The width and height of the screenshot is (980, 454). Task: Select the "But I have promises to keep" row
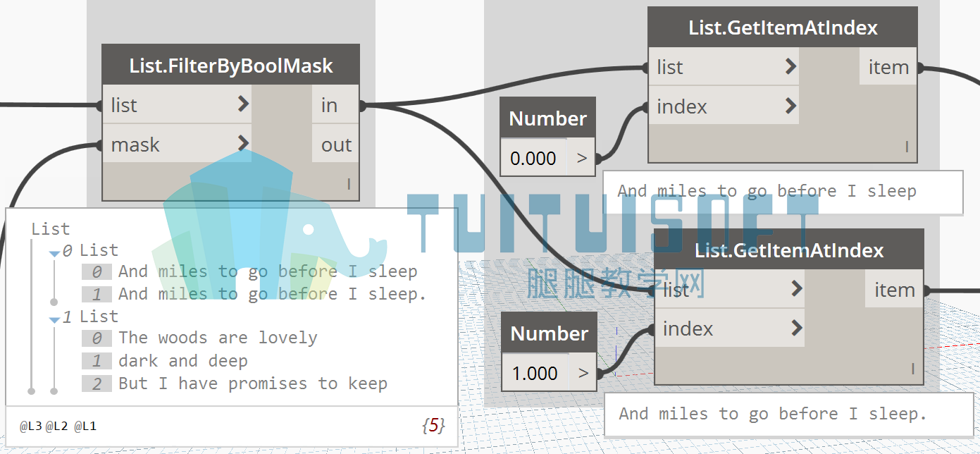[253, 384]
